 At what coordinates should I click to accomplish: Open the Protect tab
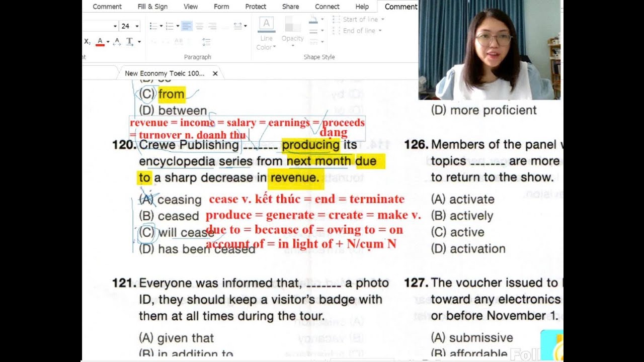[256, 7]
